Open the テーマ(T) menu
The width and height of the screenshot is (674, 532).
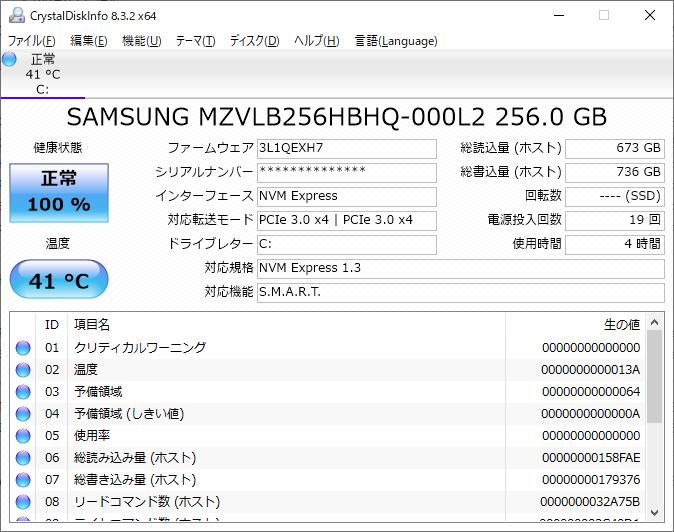point(195,41)
